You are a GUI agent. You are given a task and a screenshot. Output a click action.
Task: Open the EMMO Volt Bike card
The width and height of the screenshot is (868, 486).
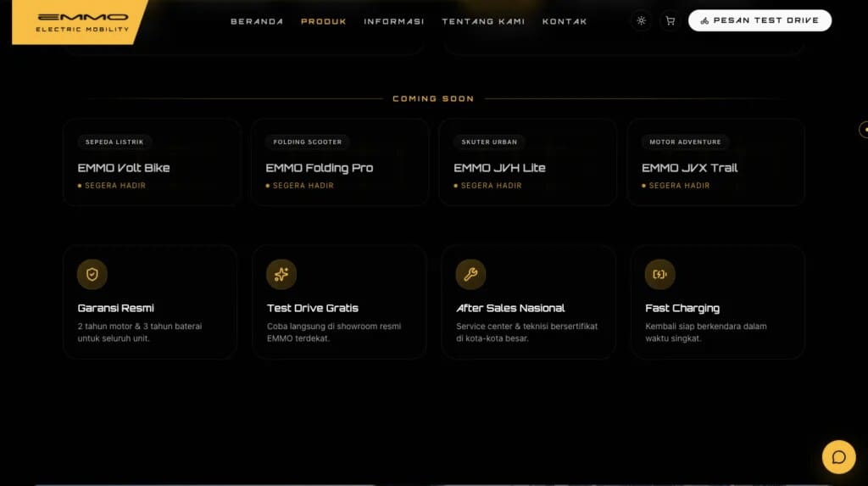coord(152,162)
